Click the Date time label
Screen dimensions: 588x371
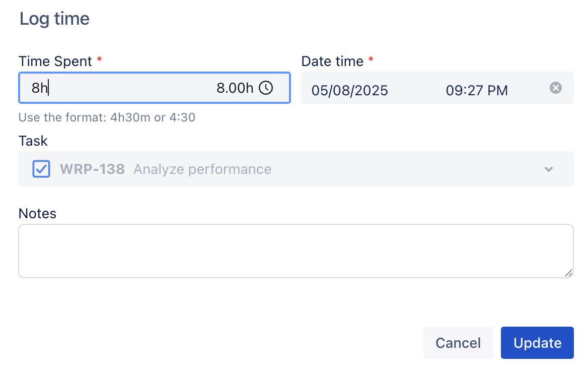pos(332,61)
